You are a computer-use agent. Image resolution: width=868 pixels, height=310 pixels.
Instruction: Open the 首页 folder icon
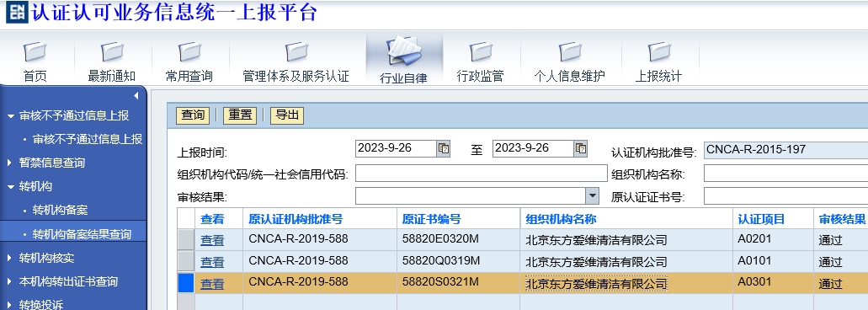pyautogui.click(x=35, y=52)
